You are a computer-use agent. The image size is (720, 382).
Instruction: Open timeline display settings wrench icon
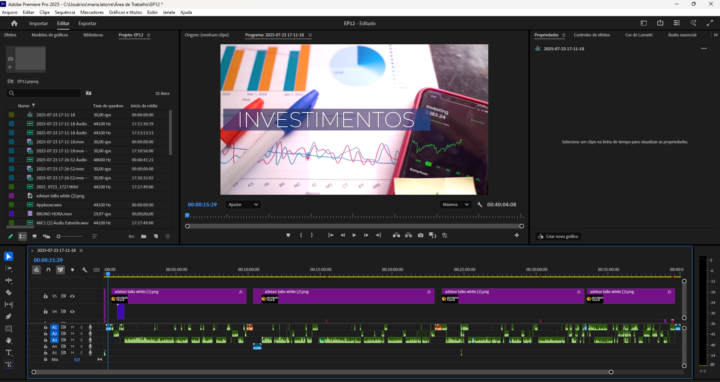click(84, 270)
